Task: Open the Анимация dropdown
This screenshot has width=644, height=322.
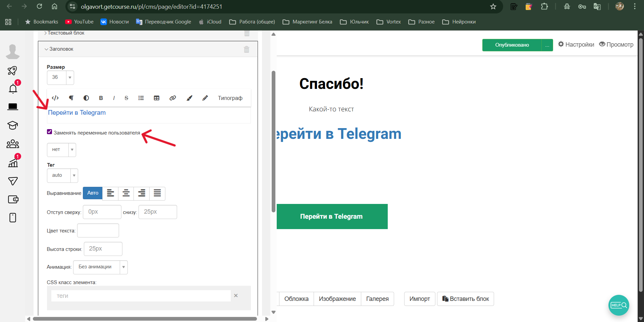Action: pyautogui.click(x=100, y=267)
